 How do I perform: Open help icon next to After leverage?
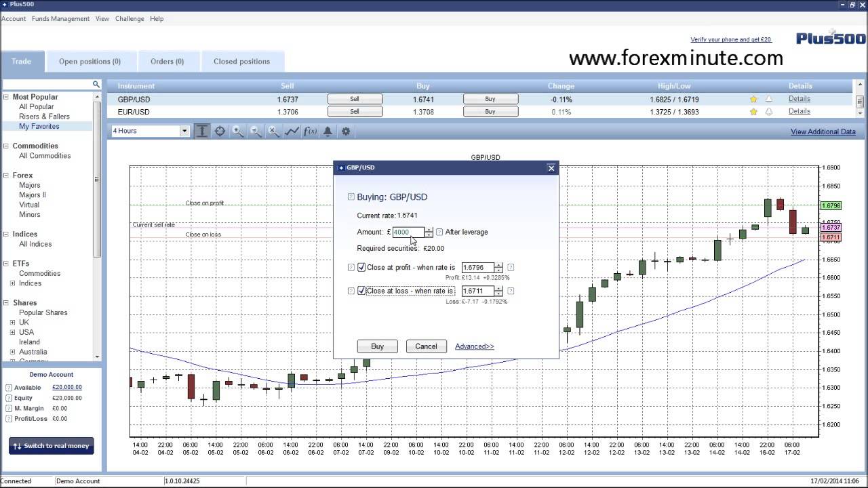439,232
